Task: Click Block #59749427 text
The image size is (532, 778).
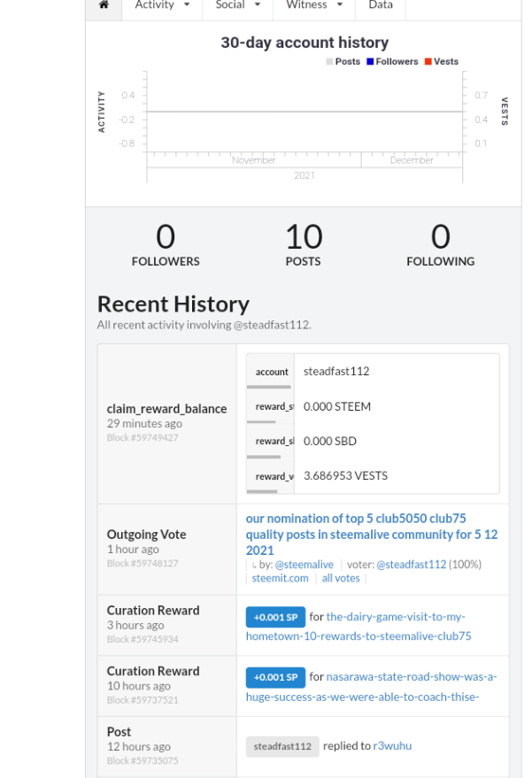Action: (143, 437)
